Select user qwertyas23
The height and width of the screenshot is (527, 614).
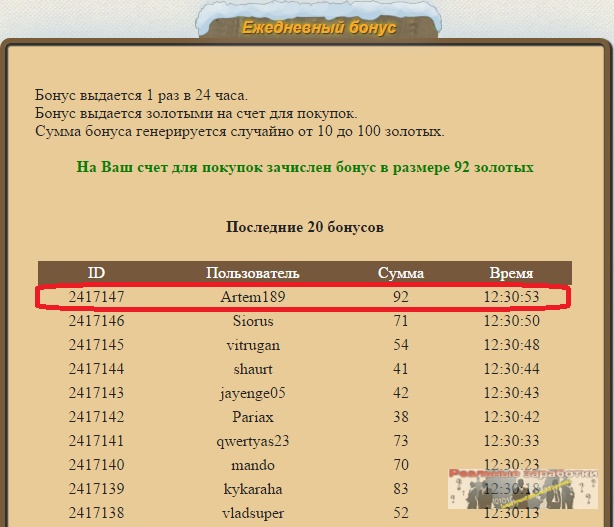(252, 441)
